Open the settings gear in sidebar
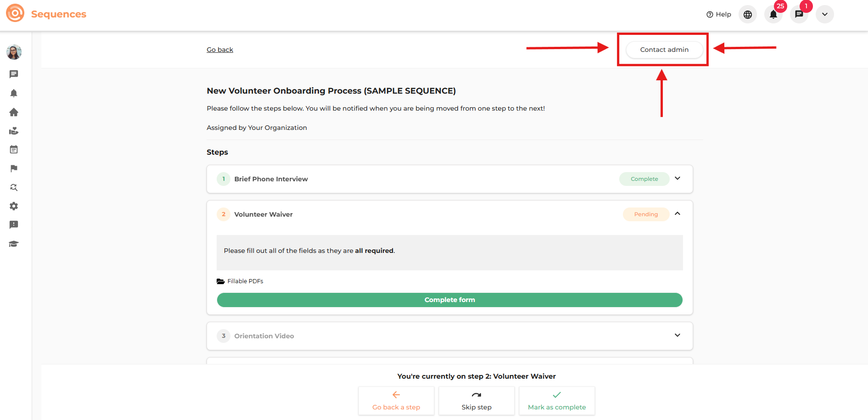 coord(14,206)
